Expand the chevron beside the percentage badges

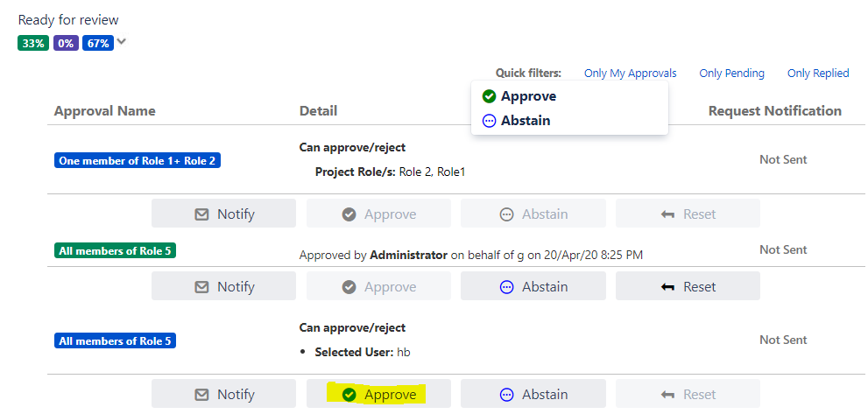click(x=122, y=41)
